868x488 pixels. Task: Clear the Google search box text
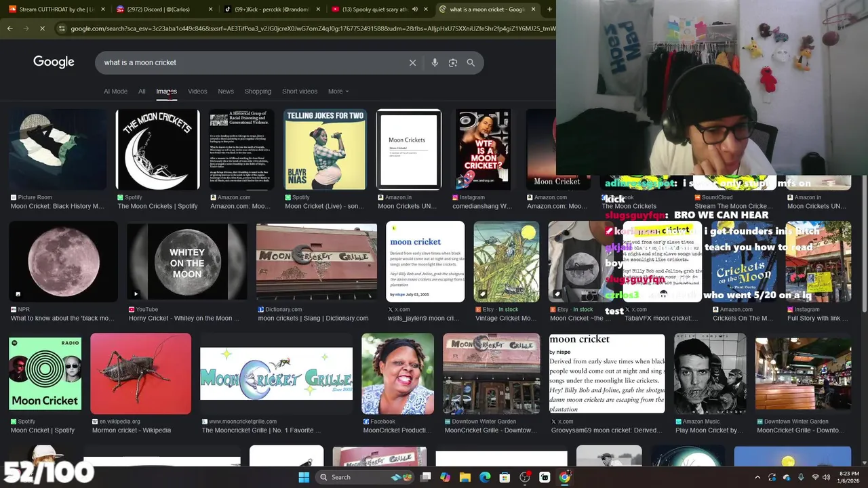point(412,62)
